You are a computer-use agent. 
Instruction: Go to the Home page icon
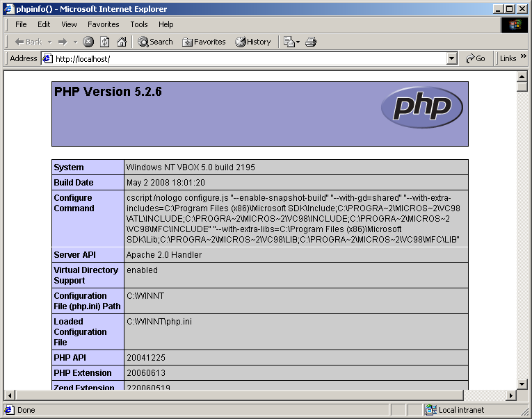[122, 42]
